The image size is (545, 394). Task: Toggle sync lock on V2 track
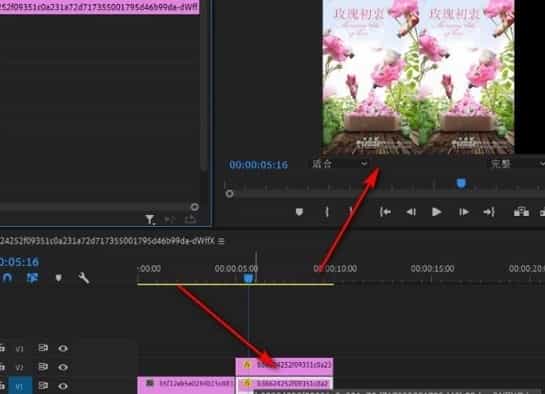[43, 367]
